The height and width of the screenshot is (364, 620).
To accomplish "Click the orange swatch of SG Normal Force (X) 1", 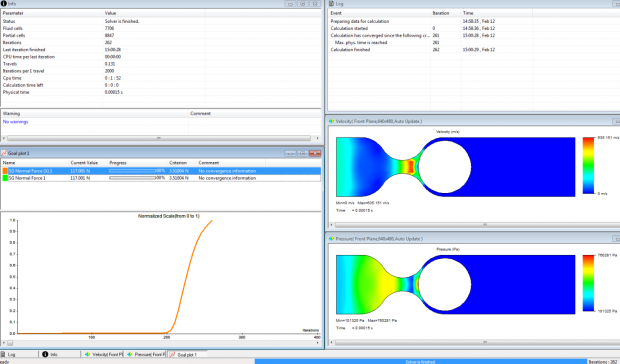I will tap(5, 171).
